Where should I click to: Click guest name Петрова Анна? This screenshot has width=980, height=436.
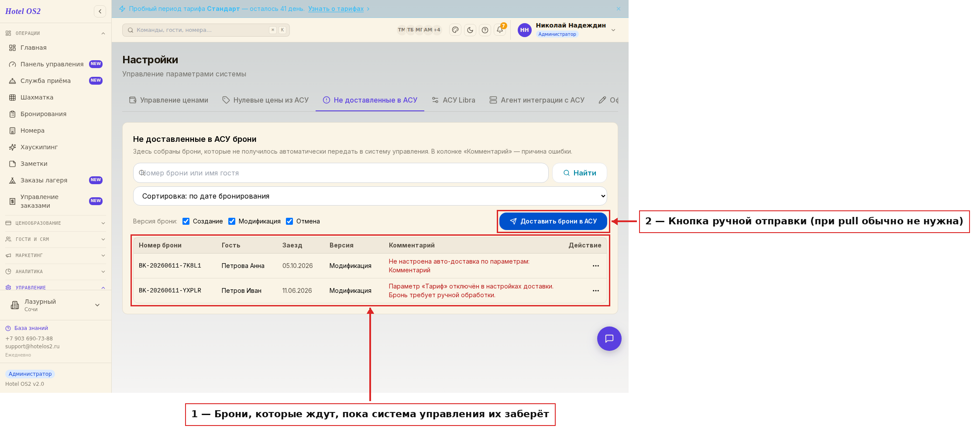243,266
